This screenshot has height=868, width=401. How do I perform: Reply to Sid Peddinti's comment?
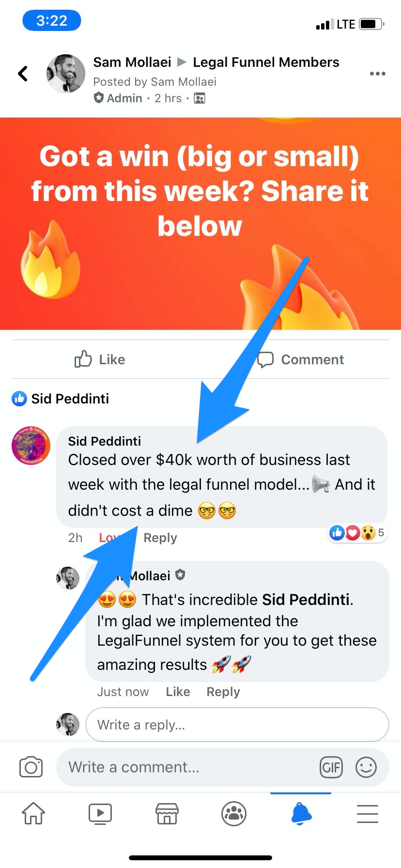[160, 538]
